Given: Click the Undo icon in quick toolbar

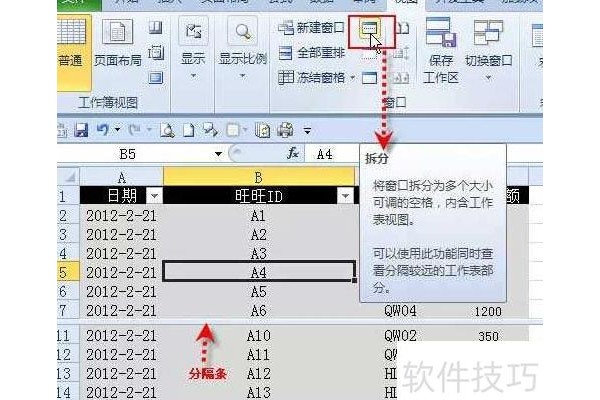Looking at the screenshot, I should coord(102,130).
